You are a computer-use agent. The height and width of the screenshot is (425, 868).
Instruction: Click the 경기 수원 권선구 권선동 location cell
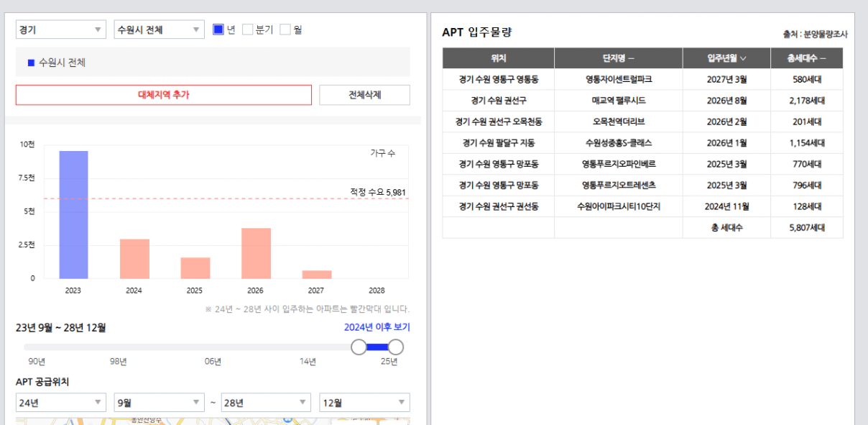[499, 206]
